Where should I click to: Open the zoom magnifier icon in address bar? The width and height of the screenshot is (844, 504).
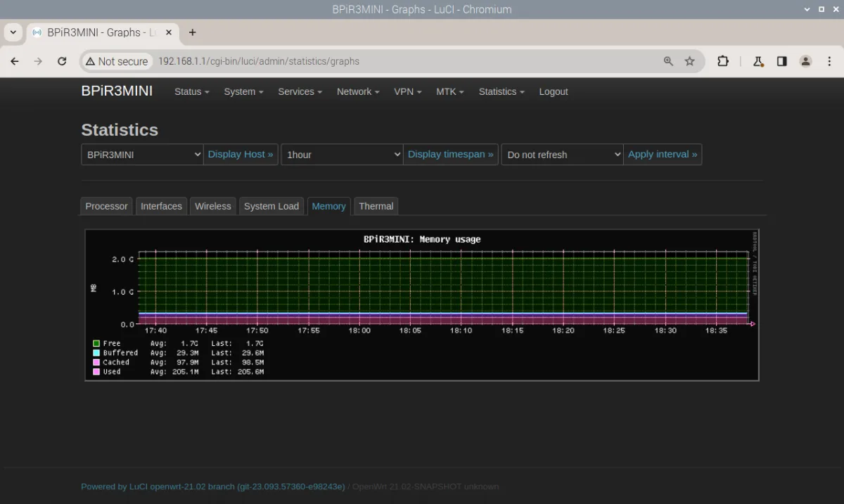669,61
